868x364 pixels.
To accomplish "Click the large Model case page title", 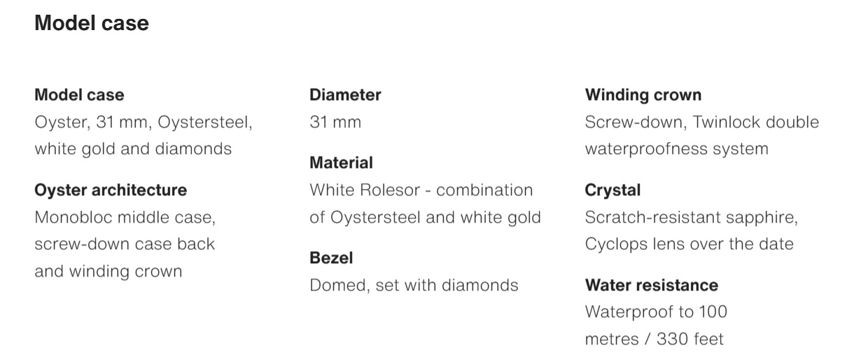I will 92,24.
